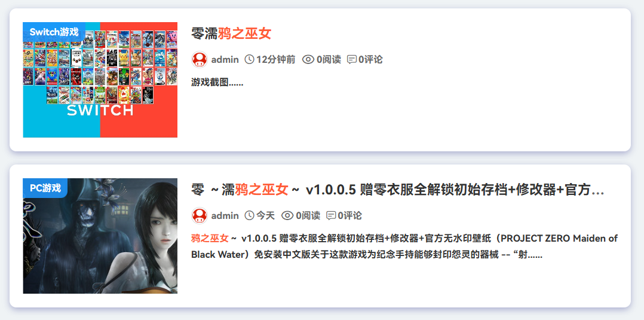
Task: Click the comment bubble icon in second post
Action: coord(331,215)
